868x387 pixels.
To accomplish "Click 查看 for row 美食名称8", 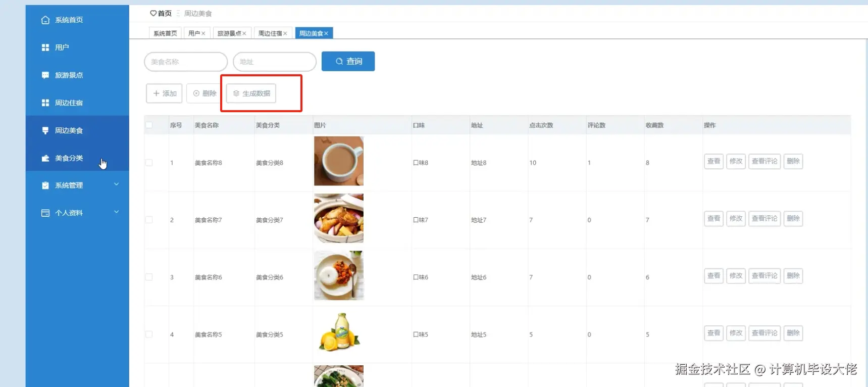I will pos(713,161).
